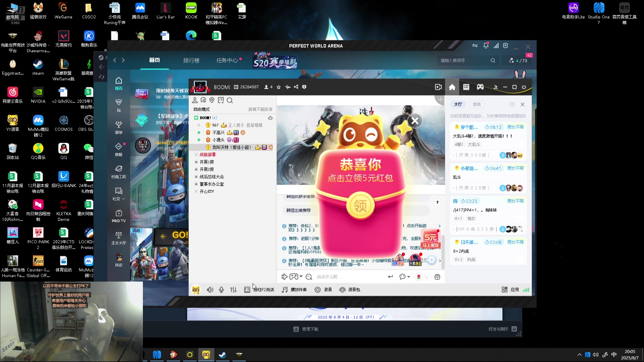Search channel members with magnifier icon
644x362 pixels.
tap(230, 100)
